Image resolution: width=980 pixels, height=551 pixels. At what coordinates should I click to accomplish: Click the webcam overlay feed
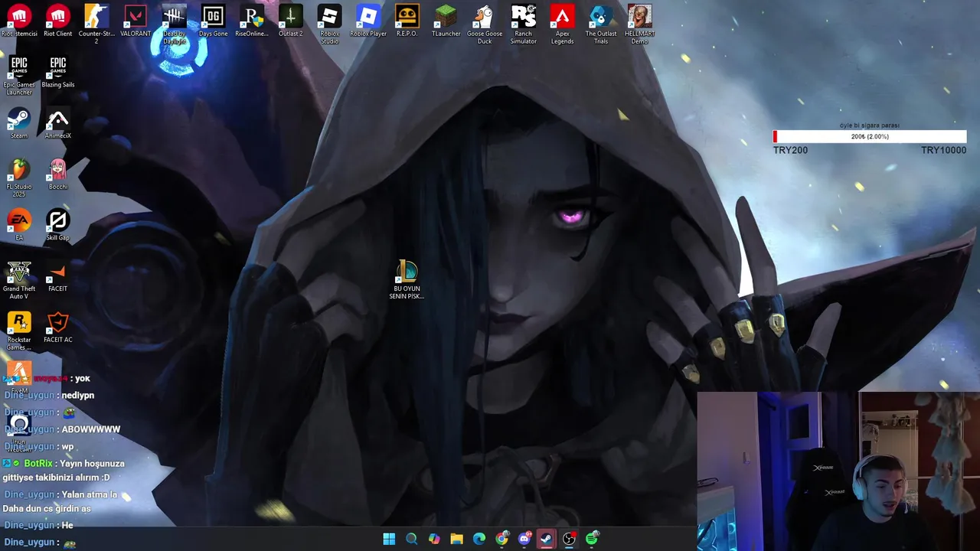(838, 471)
